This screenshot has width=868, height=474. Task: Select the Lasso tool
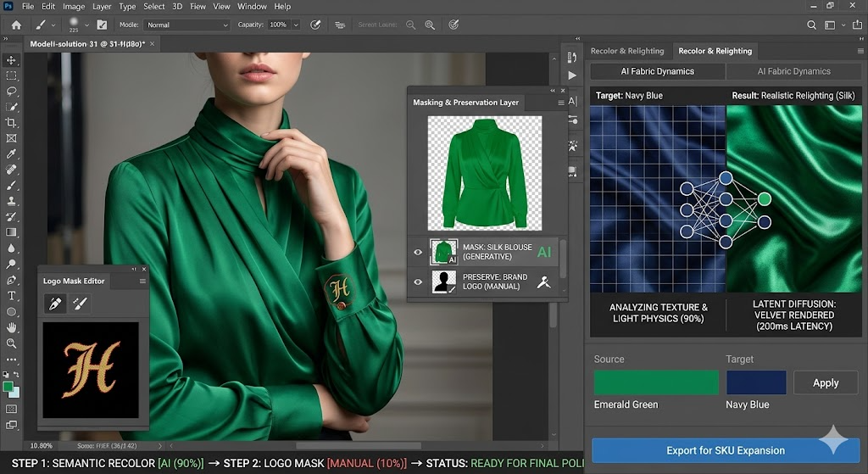coord(11,91)
